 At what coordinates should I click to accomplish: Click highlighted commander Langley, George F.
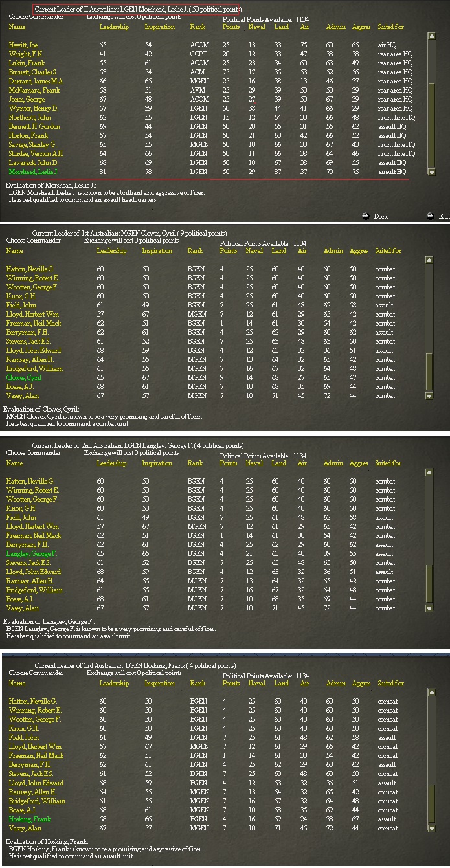click(32, 554)
